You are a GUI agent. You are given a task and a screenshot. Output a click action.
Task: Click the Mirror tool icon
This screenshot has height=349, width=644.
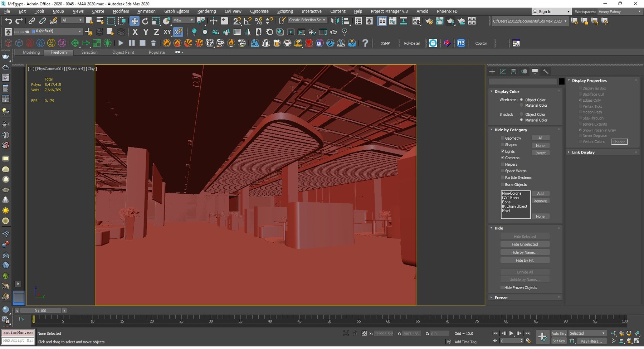pyautogui.click(x=335, y=21)
